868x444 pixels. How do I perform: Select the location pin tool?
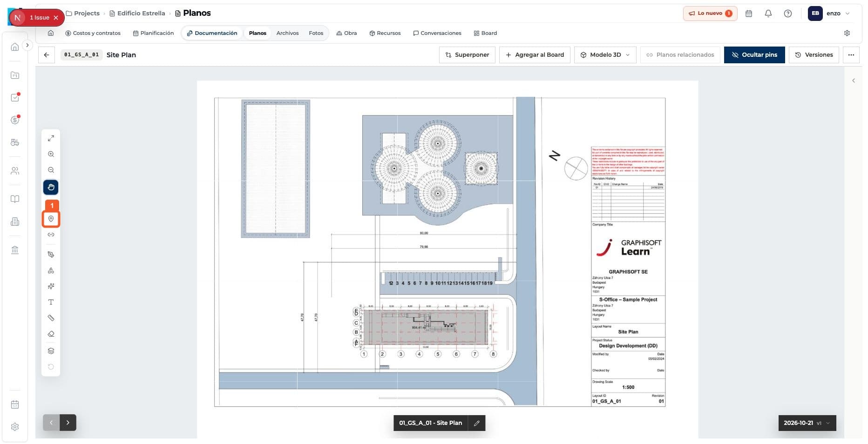[51, 219]
